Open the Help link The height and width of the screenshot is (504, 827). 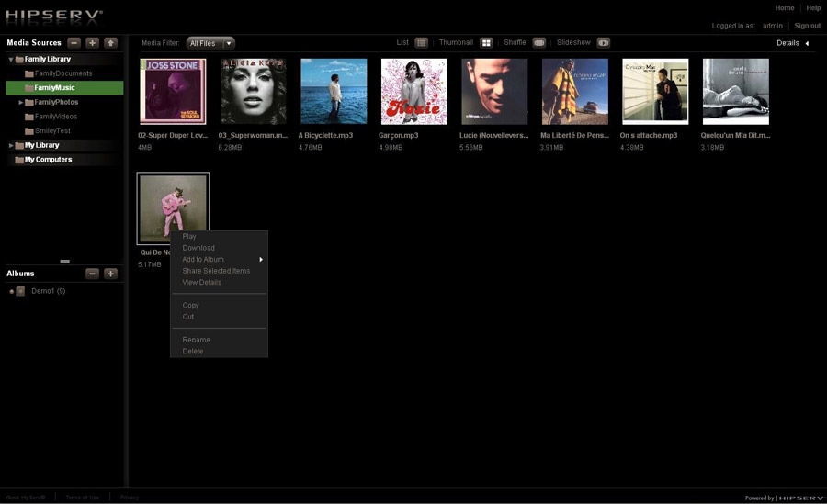813,8
